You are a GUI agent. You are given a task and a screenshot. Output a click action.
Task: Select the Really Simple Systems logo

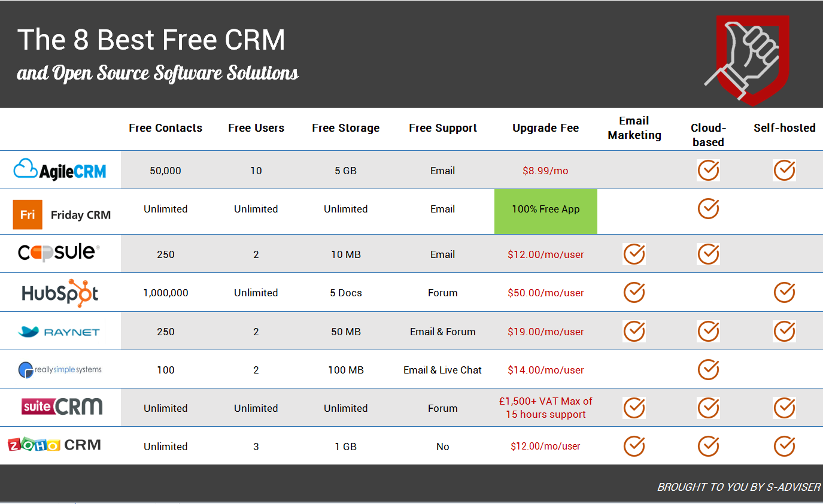(x=60, y=370)
